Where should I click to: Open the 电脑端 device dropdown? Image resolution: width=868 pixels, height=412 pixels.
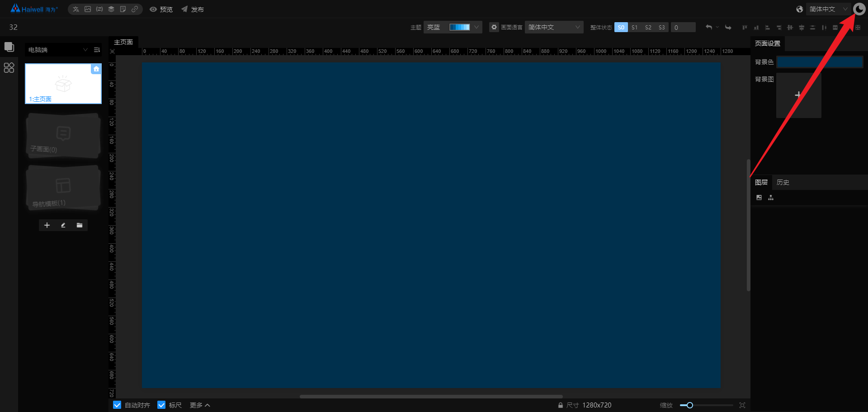[x=58, y=50]
